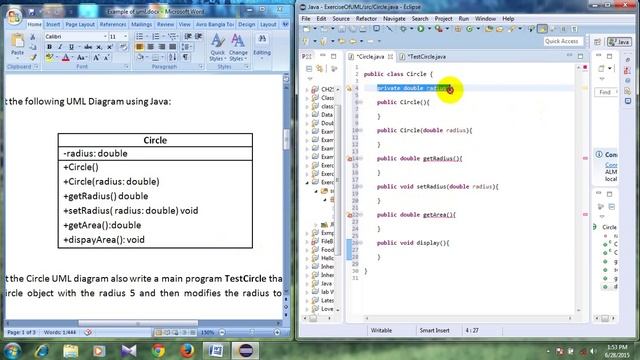Toggle Superscript in Word ribbon
This screenshot has width=640, height=360.
click(x=109, y=47)
